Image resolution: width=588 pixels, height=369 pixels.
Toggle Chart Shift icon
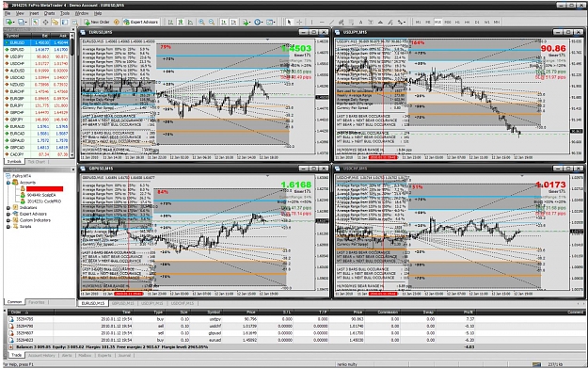pyautogui.click(x=233, y=23)
